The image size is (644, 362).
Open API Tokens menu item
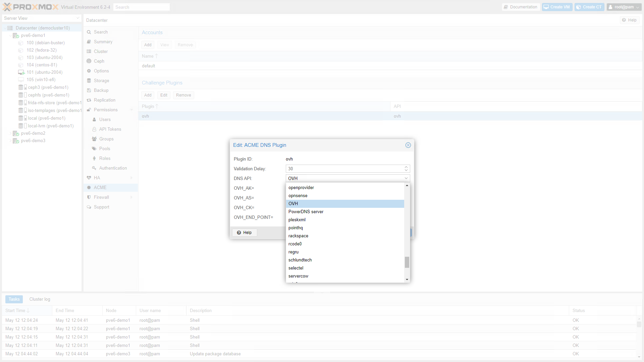tap(110, 129)
